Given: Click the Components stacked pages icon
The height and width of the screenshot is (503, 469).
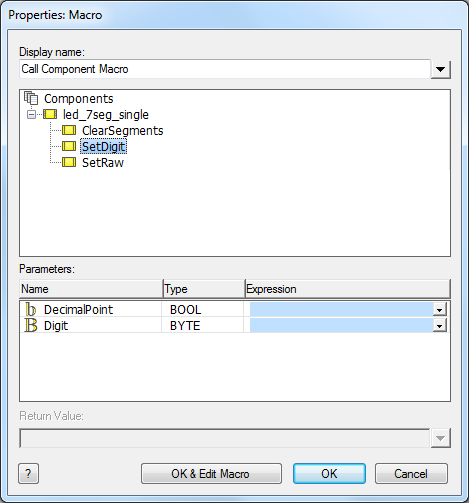Looking at the screenshot, I should click(x=31, y=98).
